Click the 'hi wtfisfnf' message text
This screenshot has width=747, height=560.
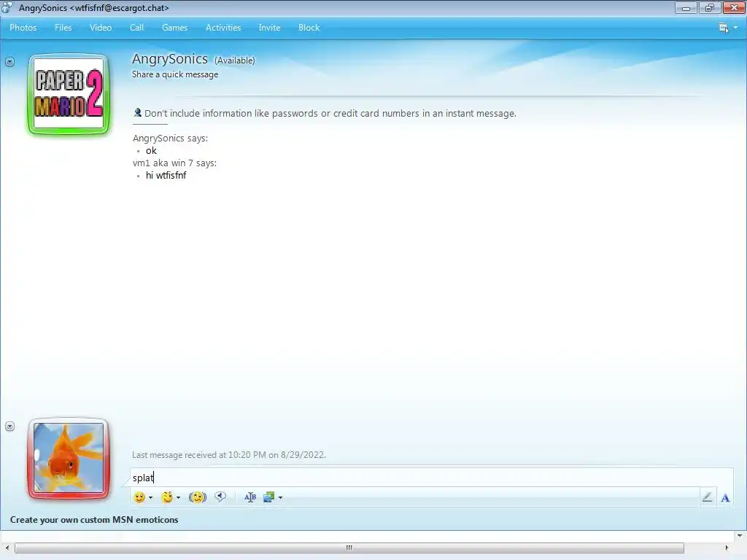tap(166, 175)
